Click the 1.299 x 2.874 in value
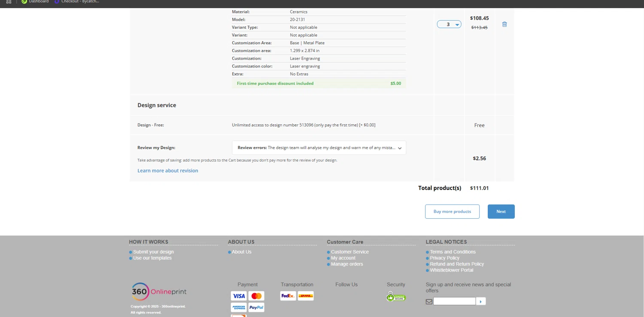Screen dimensions: 644x317 click(x=304, y=51)
